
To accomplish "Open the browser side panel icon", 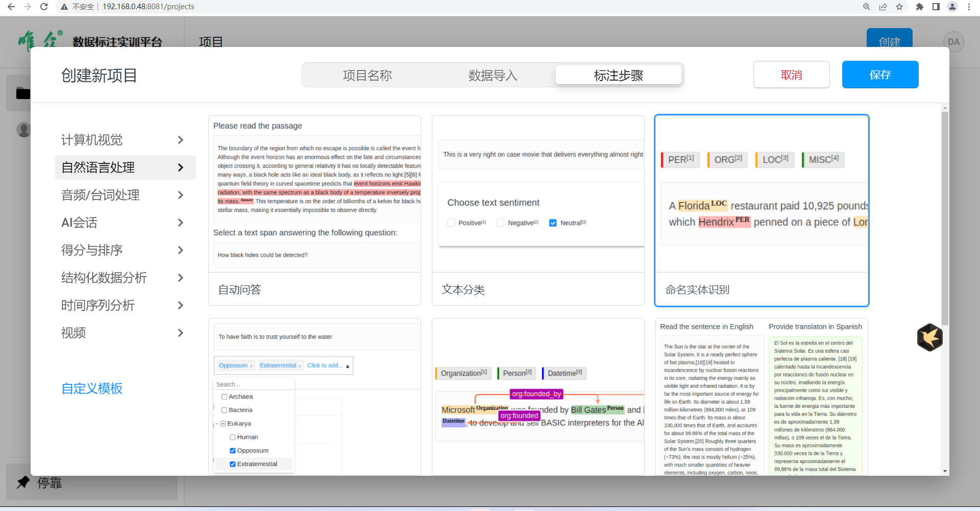I will [x=936, y=7].
